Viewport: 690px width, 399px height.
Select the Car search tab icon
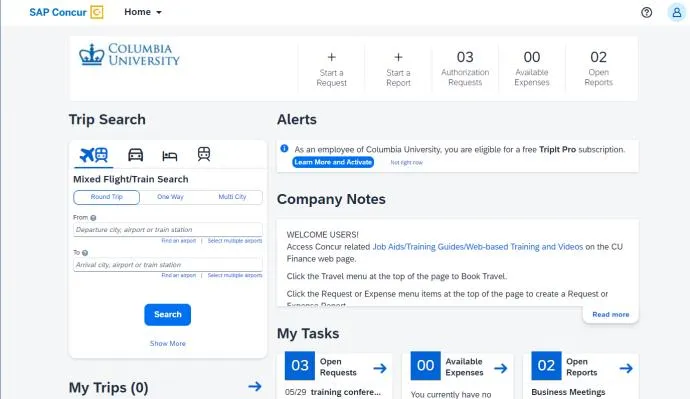(x=136, y=154)
